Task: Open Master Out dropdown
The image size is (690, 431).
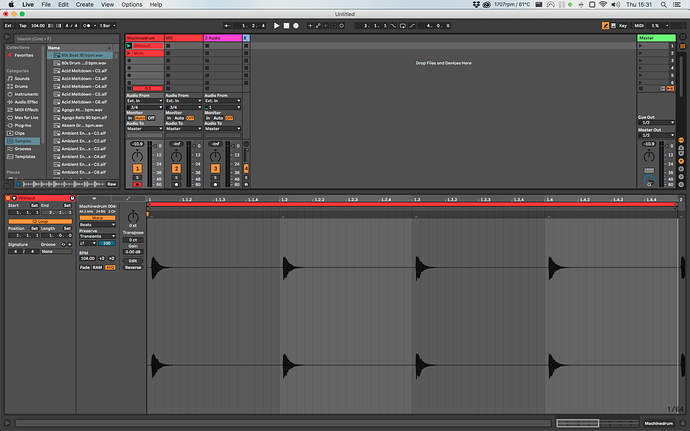Action: pos(656,135)
